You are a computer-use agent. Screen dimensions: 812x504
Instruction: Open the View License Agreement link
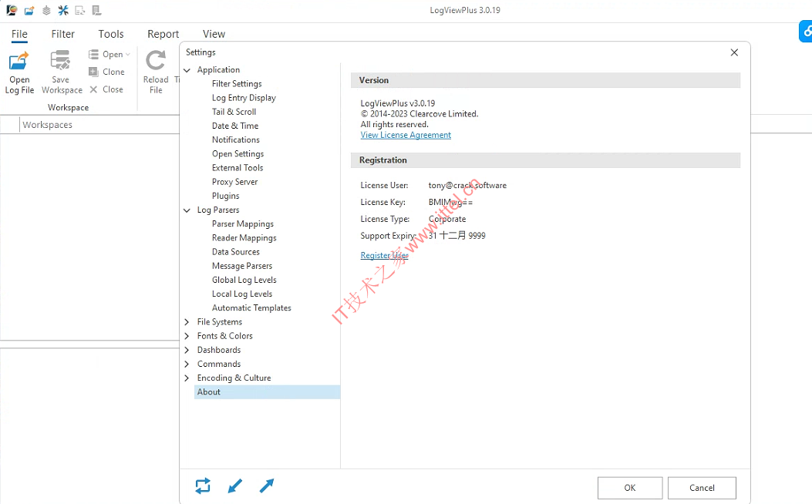point(406,135)
